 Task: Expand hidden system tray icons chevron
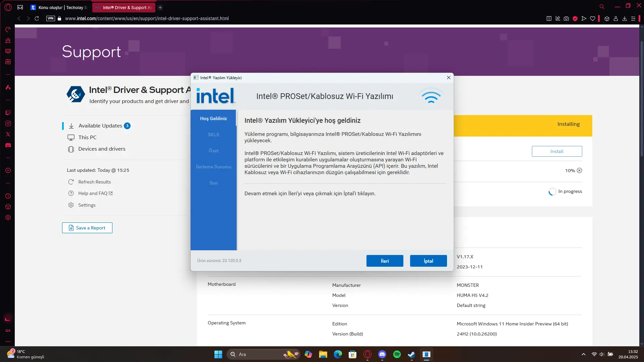point(584,354)
